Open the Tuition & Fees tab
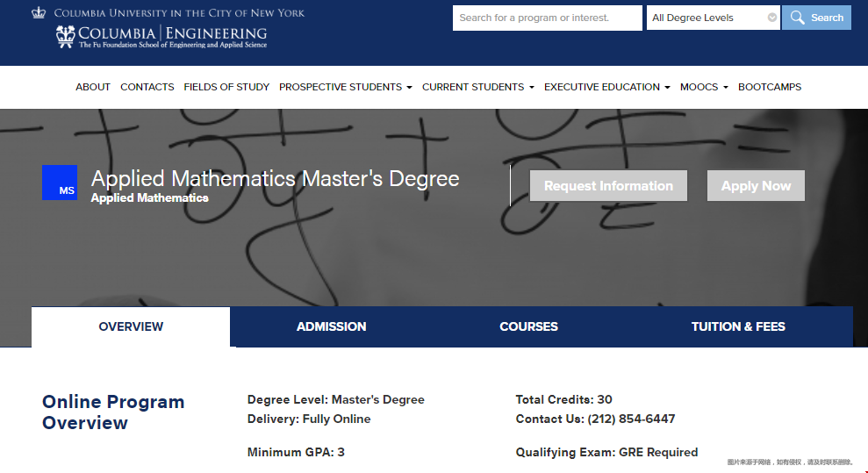 (738, 326)
